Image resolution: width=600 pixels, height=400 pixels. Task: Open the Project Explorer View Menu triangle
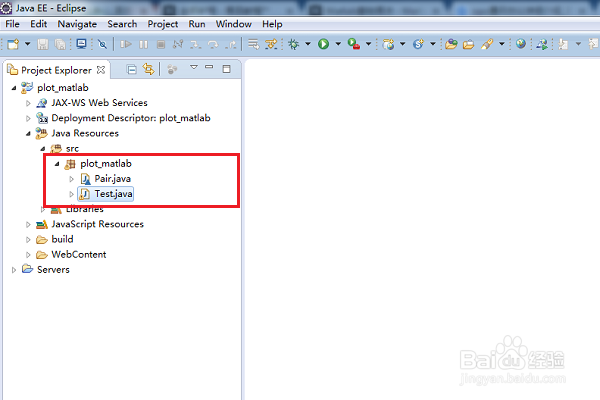pos(194,67)
